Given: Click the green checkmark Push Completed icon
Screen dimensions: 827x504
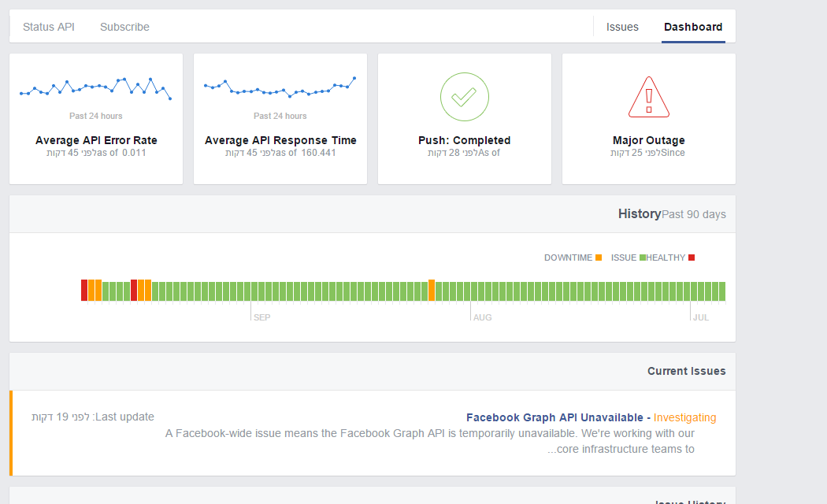Looking at the screenshot, I should 464,97.
